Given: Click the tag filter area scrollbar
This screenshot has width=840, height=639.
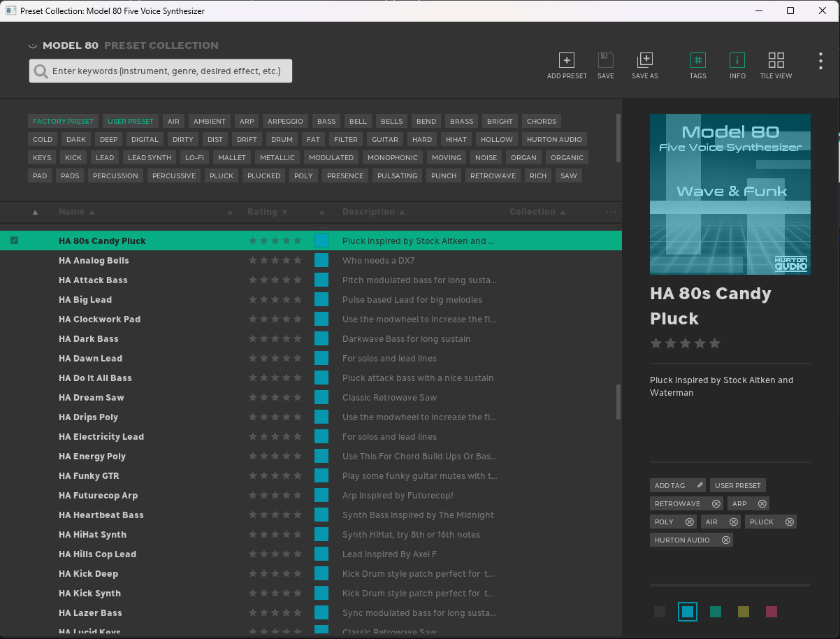Looking at the screenshot, I should 618,138.
